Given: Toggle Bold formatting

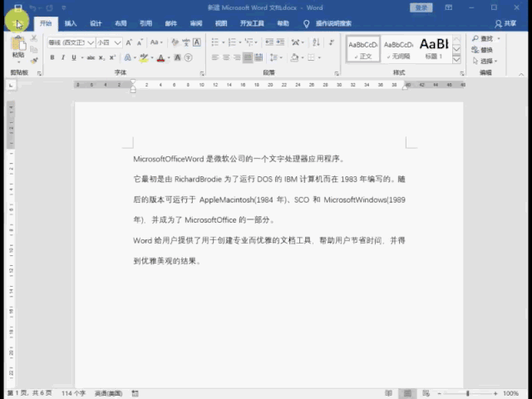Looking at the screenshot, I should 52,58.
